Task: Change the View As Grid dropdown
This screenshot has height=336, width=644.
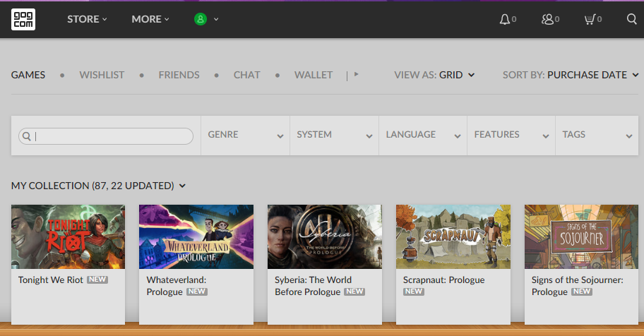Action: click(434, 75)
